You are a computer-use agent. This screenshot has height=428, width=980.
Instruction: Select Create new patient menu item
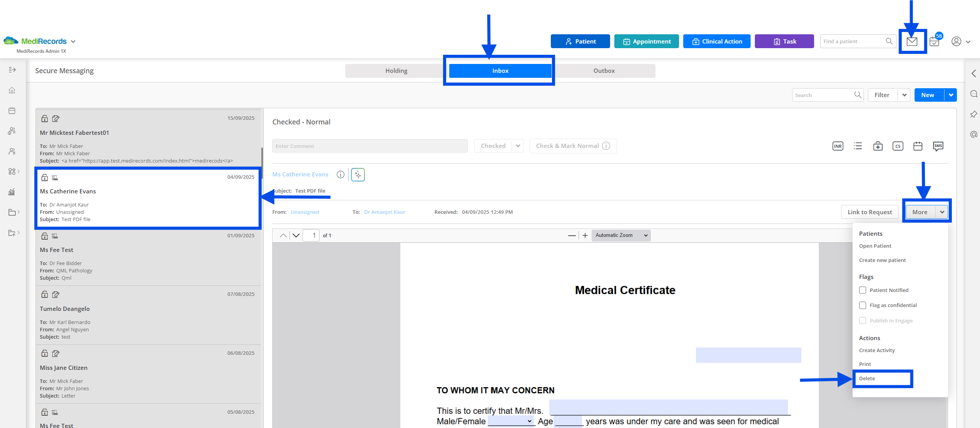pos(882,260)
